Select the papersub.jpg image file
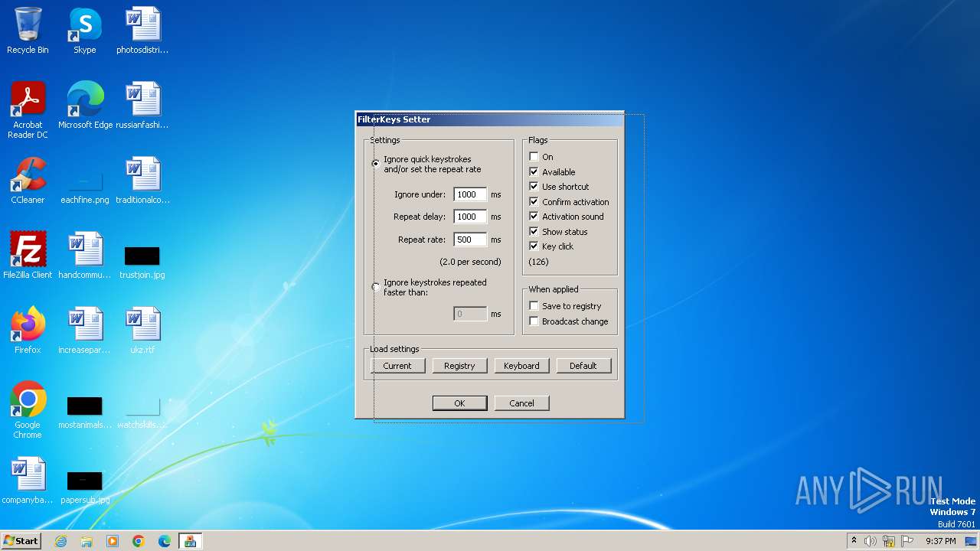 pyautogui.click(x=85, y=487)
